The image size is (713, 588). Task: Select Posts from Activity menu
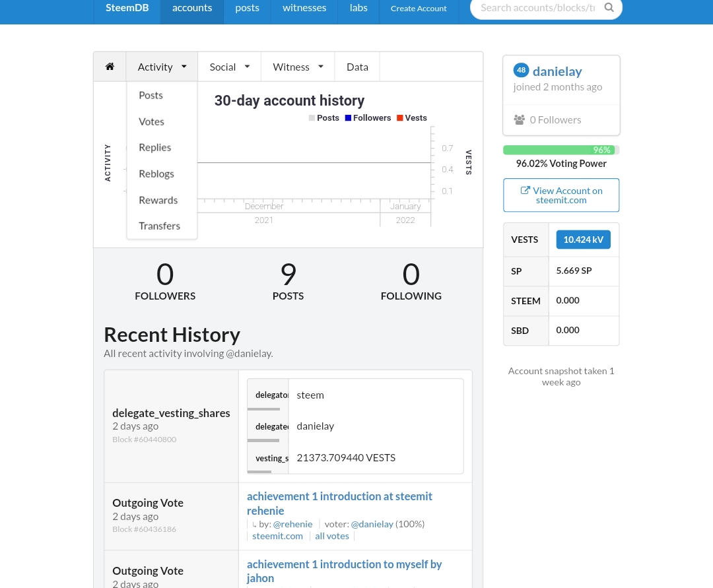pyautogui.click(x=162, y=96)
